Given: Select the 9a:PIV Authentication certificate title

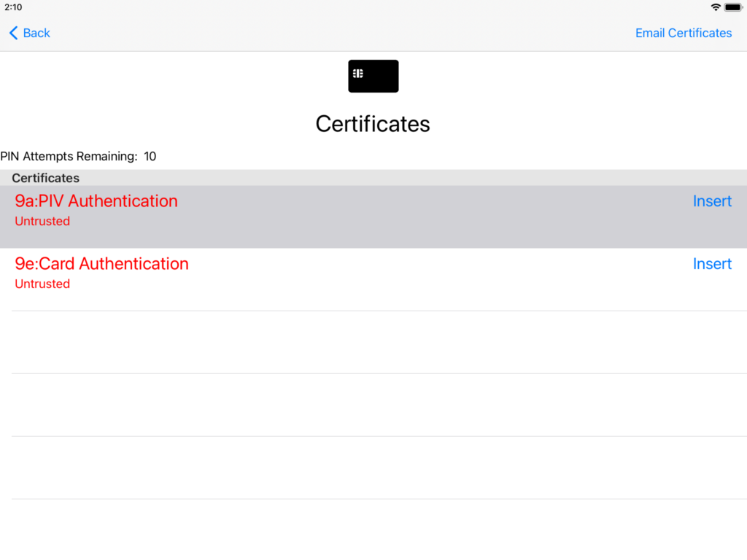Looking at the screenshot, I should pos(96,201).
